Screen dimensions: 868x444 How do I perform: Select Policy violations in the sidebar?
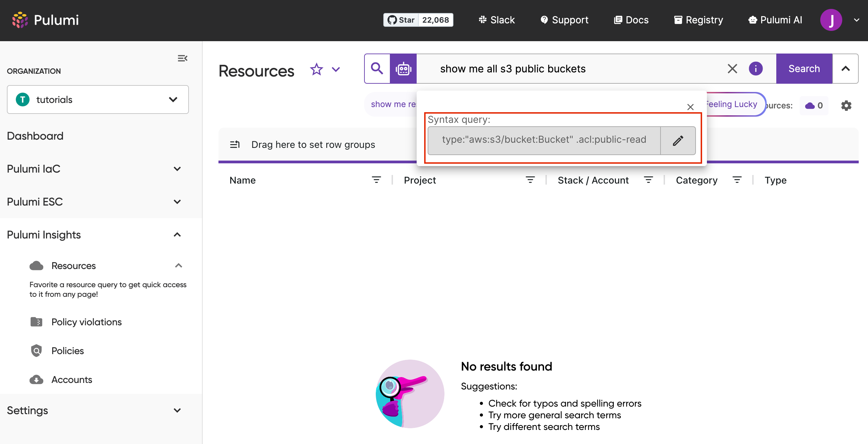point(86,322)
